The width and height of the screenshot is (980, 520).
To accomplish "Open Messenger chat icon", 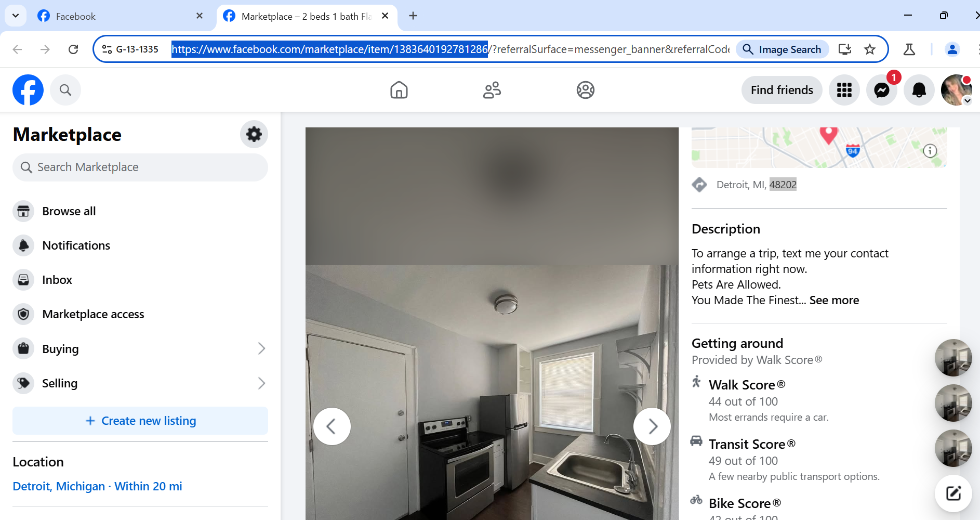I will pyautogui.click(x=882, y=90).
